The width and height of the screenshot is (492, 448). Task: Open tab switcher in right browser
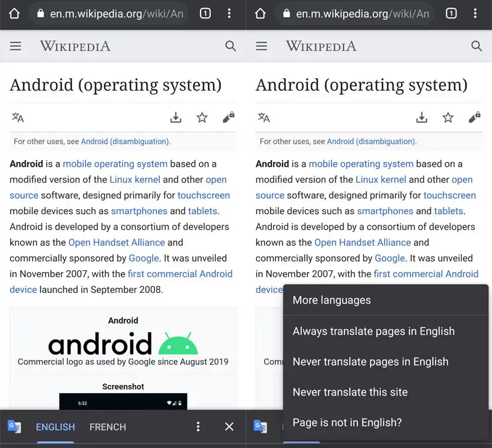tap(451, 14)
